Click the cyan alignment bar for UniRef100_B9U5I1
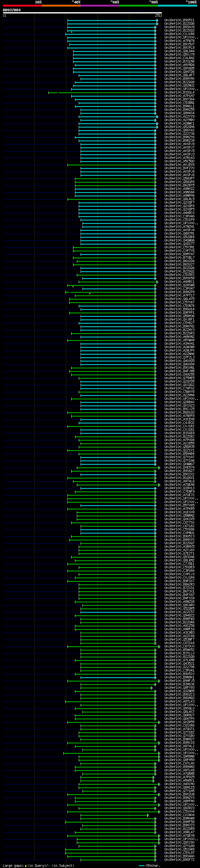Image resolution: width=200 pixels, height=868 pixels. point(113,20)
